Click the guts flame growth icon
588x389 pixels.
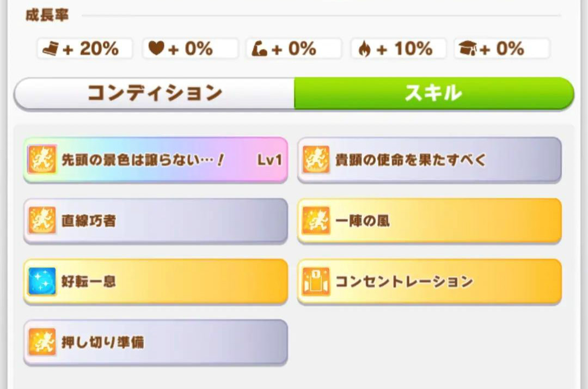click(365, 49)
